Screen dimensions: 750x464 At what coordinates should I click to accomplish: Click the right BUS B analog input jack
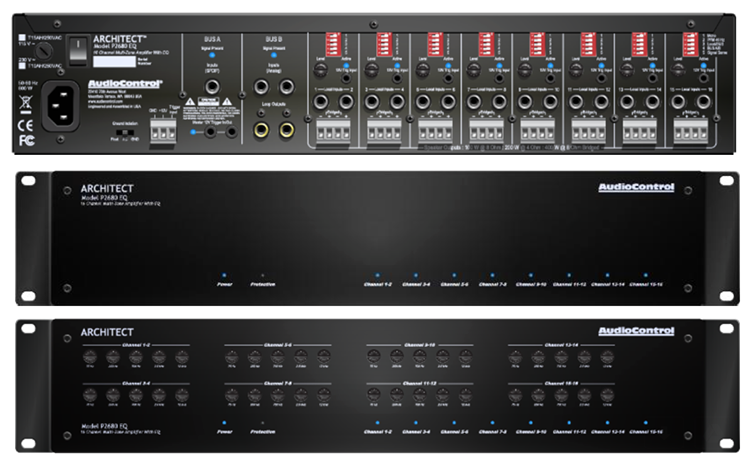point(286,87)
